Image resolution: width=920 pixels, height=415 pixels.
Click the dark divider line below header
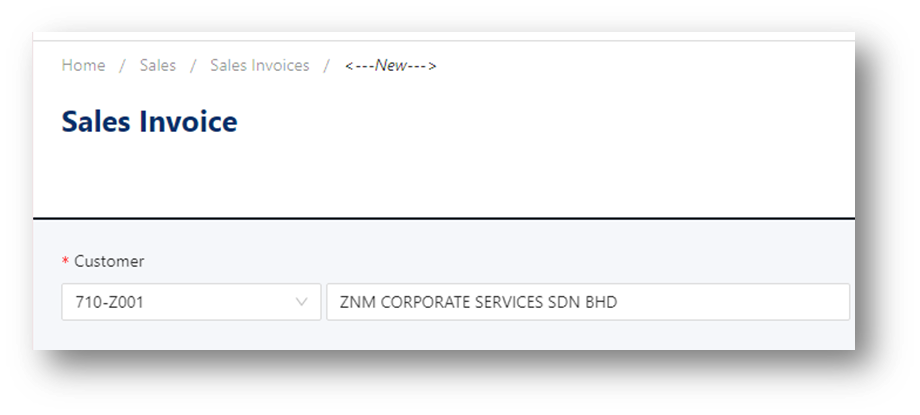tap(444, 218)
